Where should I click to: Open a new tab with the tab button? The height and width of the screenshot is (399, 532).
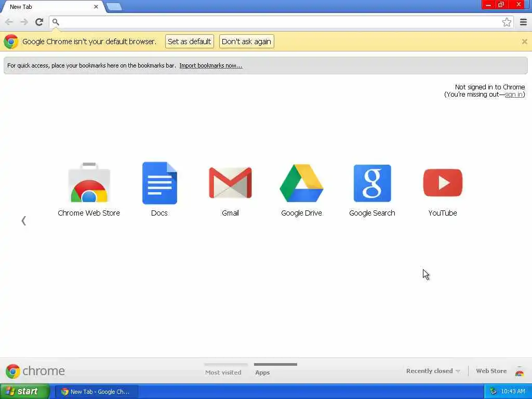tap(114, 7)
